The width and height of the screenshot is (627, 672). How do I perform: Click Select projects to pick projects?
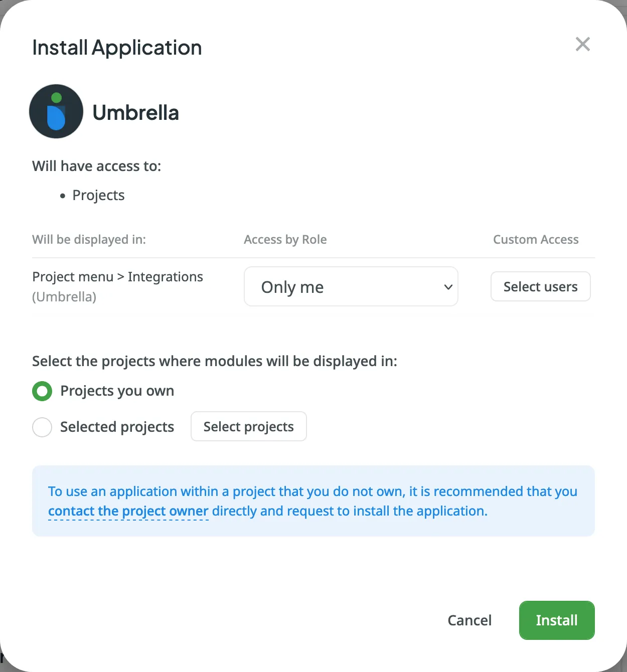coord(248,426)
